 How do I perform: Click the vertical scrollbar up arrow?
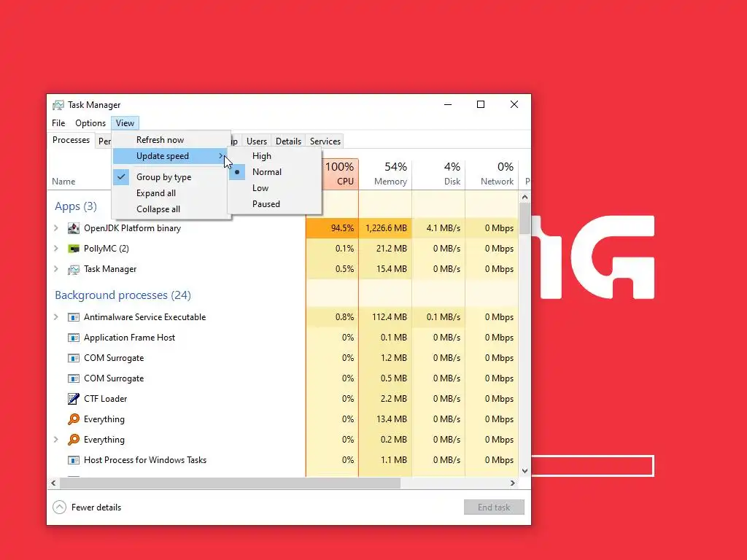(x=525, y=197)
